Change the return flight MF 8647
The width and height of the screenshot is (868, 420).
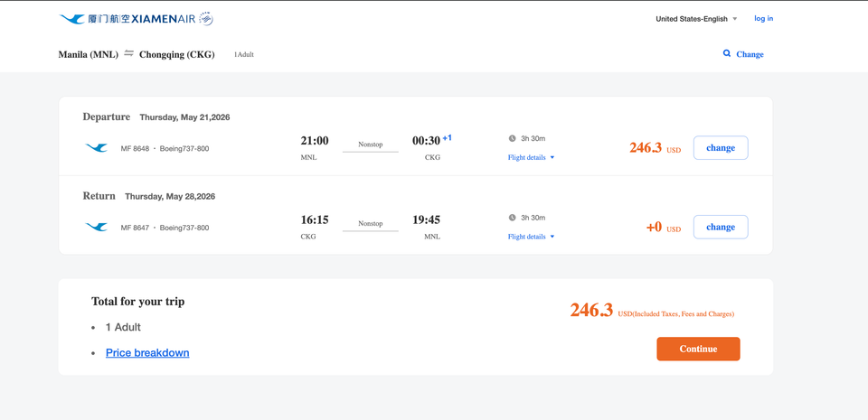[721, 227]
